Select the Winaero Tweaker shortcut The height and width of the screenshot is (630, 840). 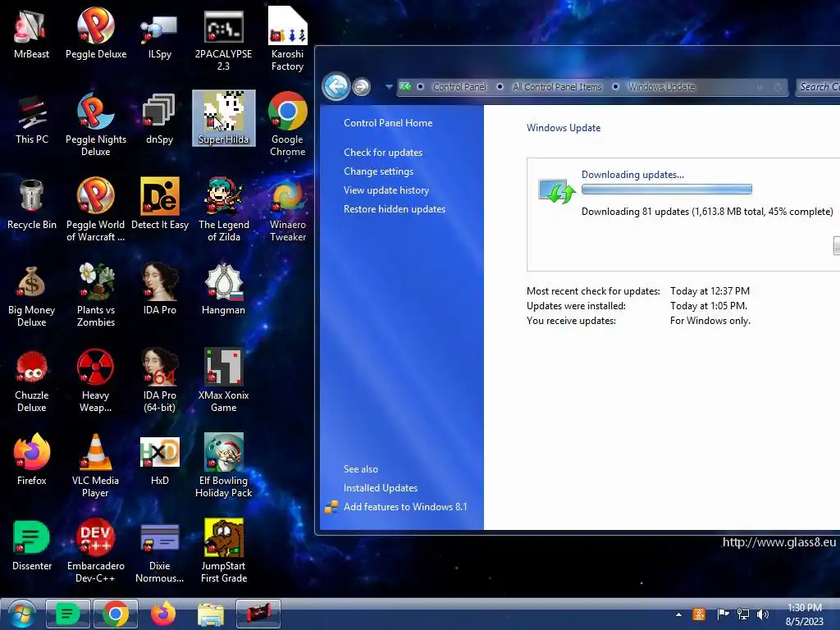coord(288,210)
